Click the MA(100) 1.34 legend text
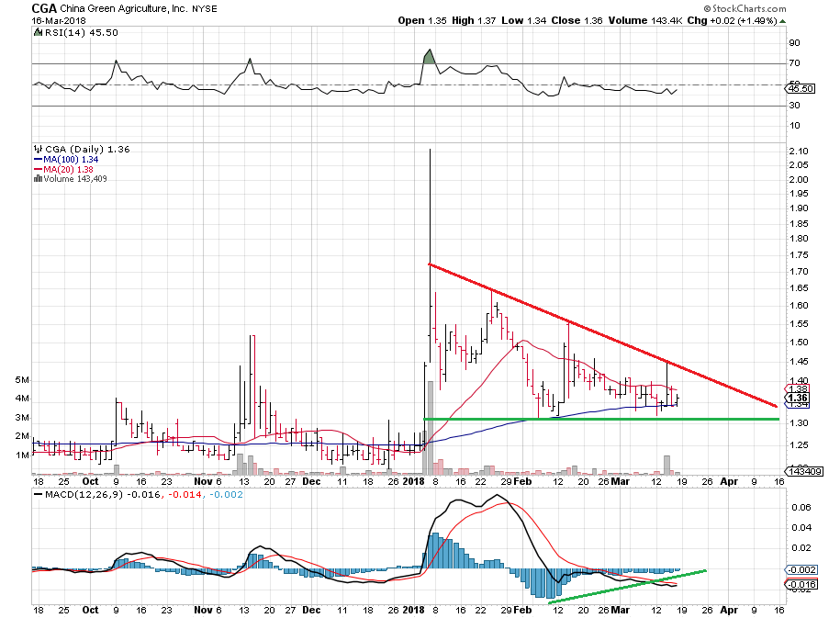 click(x=72, y=160)
